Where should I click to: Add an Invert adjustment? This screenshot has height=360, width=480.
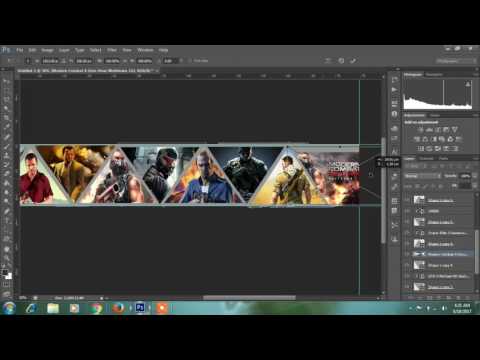pos(421,148)
